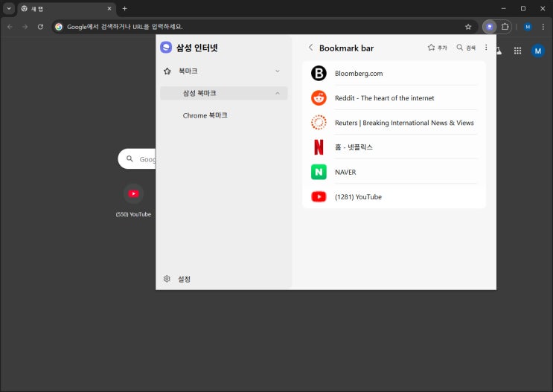Viewport: 553px width, 392px height.
Task: Open the (550) YouTube shortcut on new tab
Action: coord(133,200)
